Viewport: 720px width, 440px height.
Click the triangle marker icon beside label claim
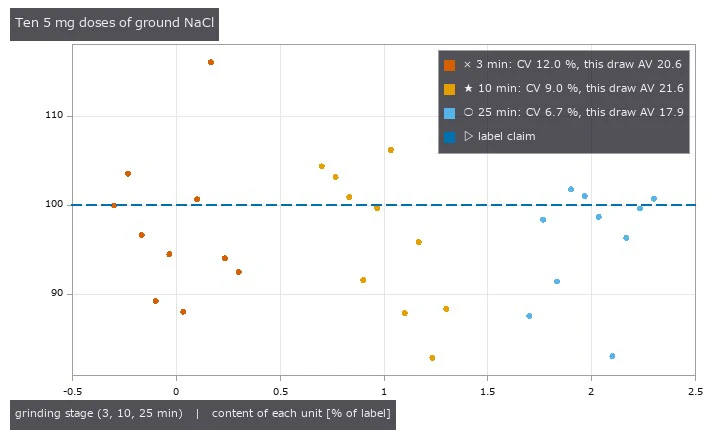point(468,136)
